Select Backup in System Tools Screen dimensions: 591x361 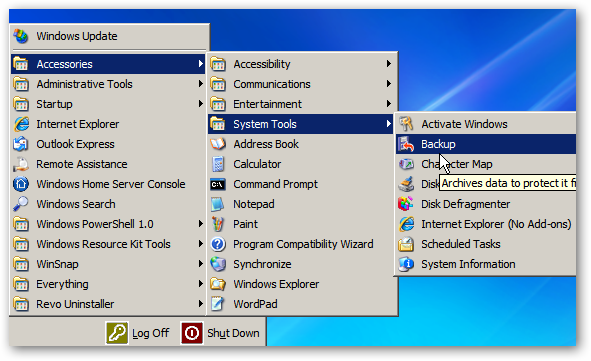pos(486,144)
